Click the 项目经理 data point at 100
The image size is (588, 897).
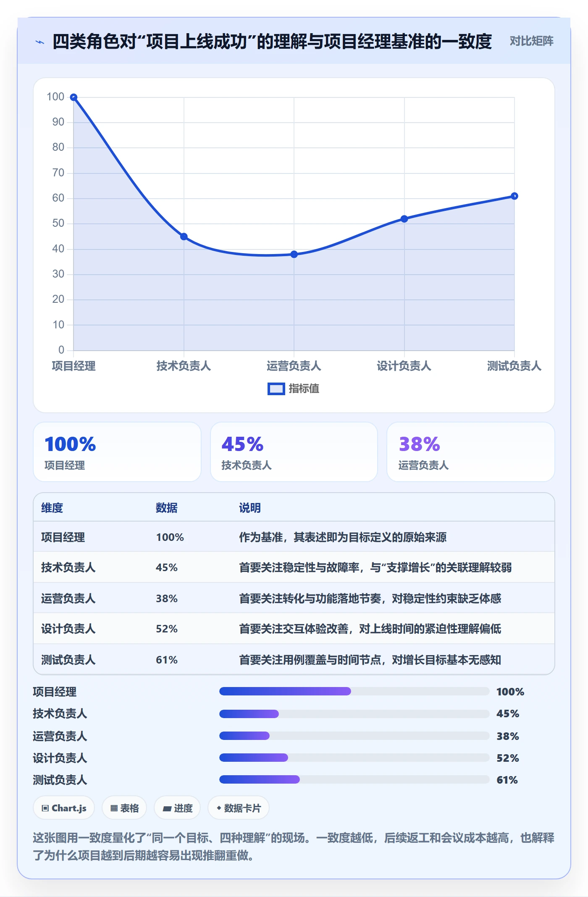click(73, 97)
